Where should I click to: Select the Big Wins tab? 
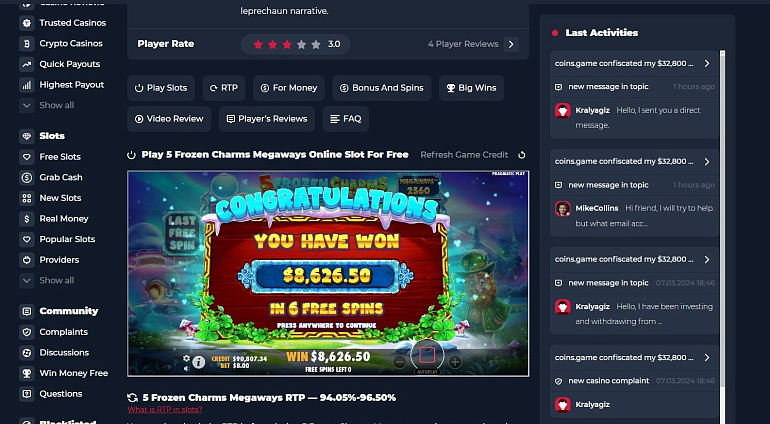pos(471,88)
